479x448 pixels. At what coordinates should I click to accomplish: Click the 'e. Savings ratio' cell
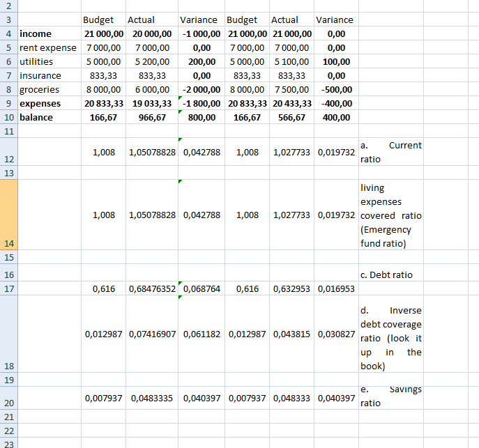pyautogui.click(x=391, y=396)
